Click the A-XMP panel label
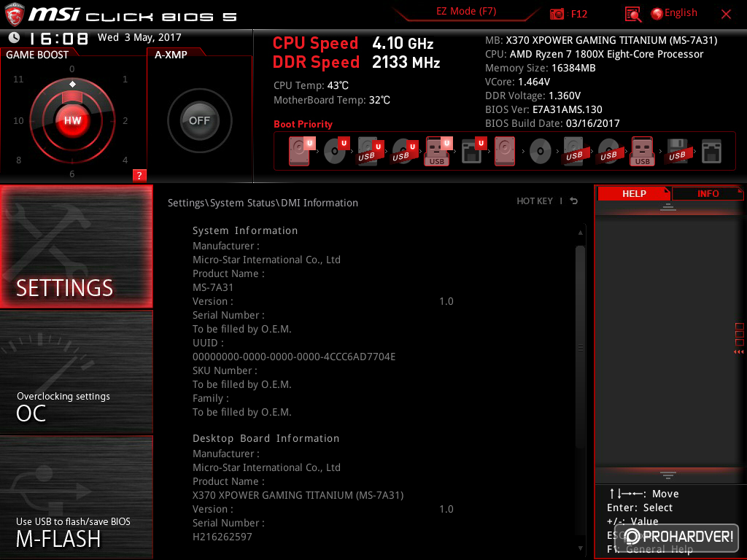The image size is (747, 560). coord(171,55)
